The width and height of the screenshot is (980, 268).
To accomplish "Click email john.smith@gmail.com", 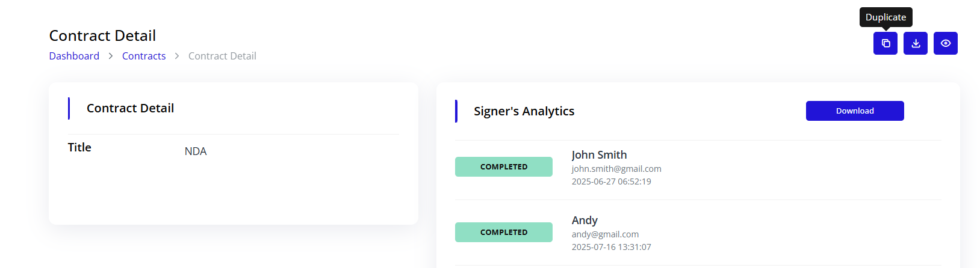I will [616, 169].
